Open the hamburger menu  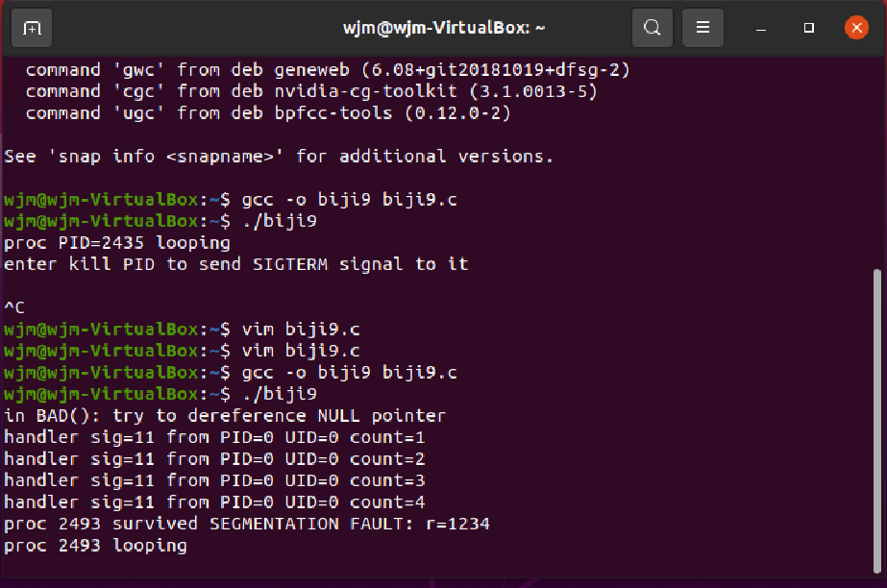pyautogui.click(x=703, y=28)
